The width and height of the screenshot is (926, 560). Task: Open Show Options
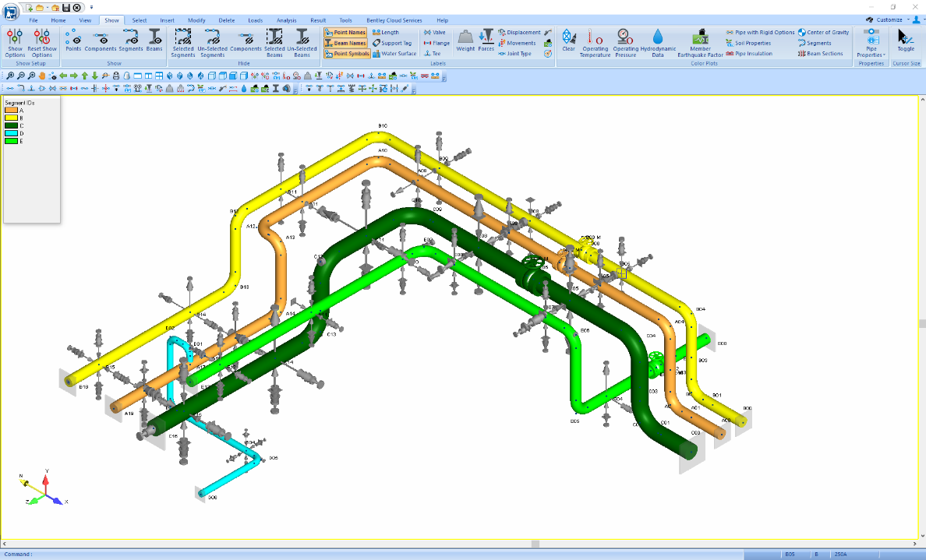click(x=15, y=43)
